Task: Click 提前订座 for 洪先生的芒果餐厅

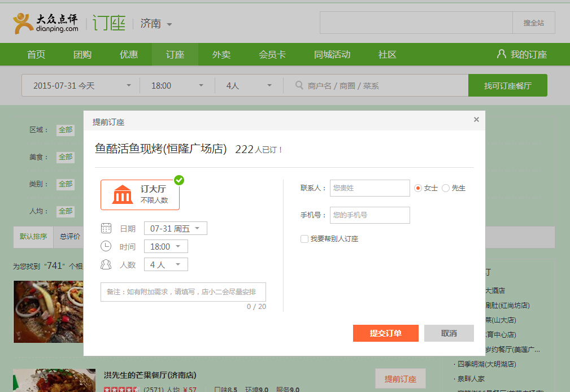Action: 400,379
